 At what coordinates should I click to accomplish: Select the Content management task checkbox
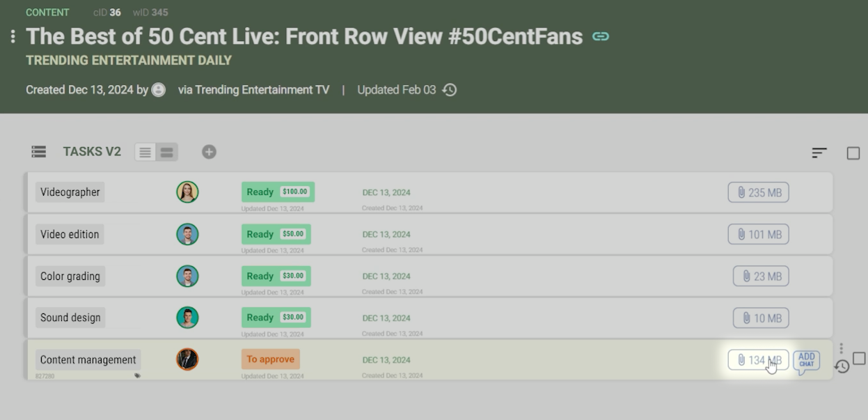click(860, 358)
